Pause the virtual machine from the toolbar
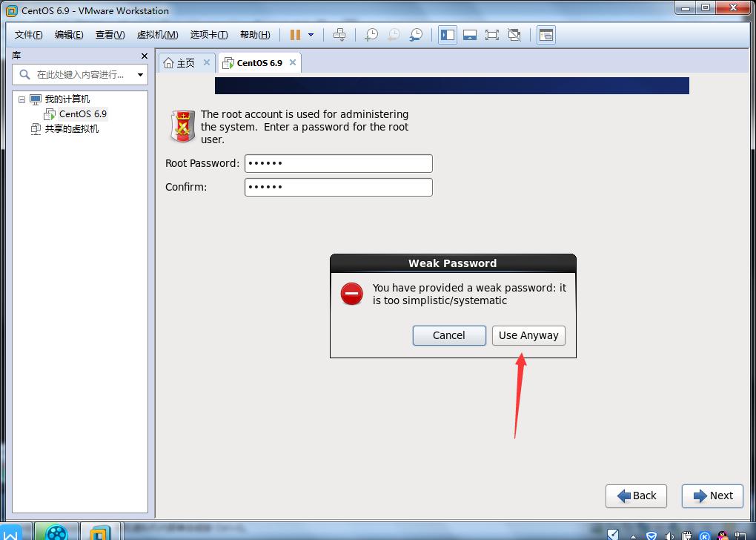This screenshot has width=756, height=540. click(295, 35)
